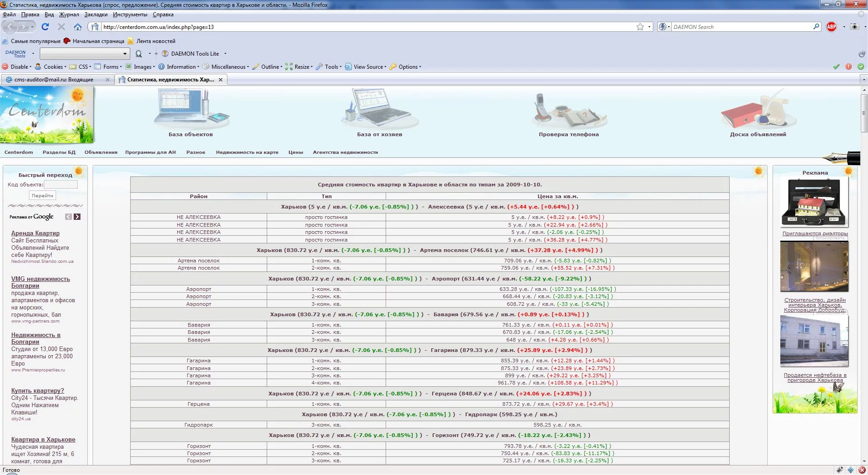Viewport: 868px width, 475px height.
Task: Click the DAEMON Tools magnifier search icon
Action: (x=139, y=54)
